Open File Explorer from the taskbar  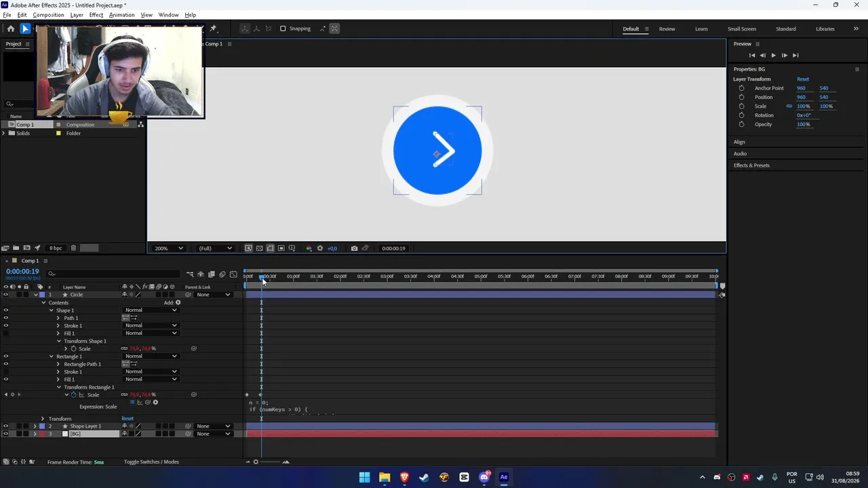coord(384,477)
